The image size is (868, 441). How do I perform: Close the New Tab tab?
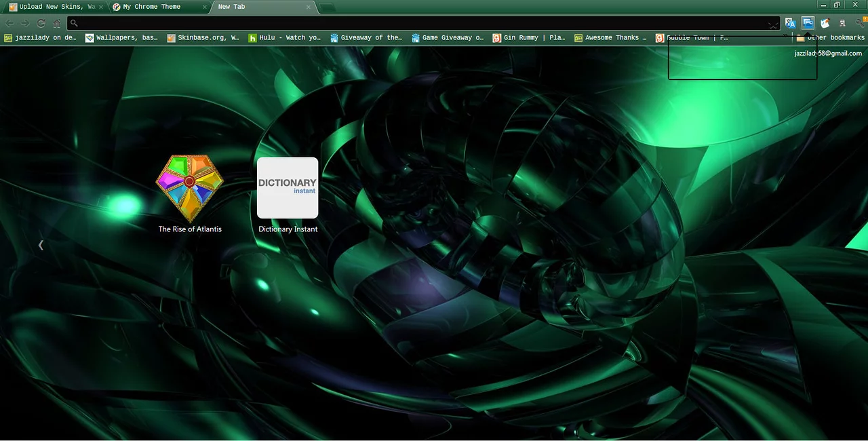(x=309, y=7)
